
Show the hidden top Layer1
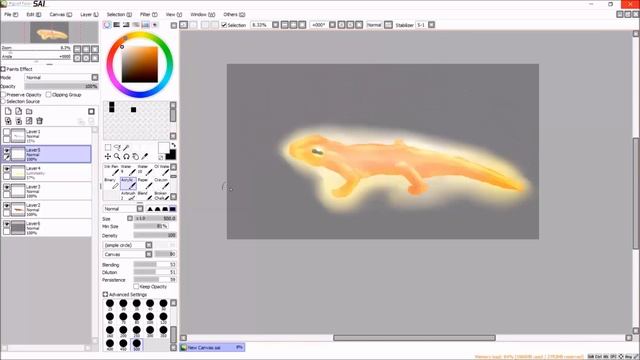(x=7, y=132)
